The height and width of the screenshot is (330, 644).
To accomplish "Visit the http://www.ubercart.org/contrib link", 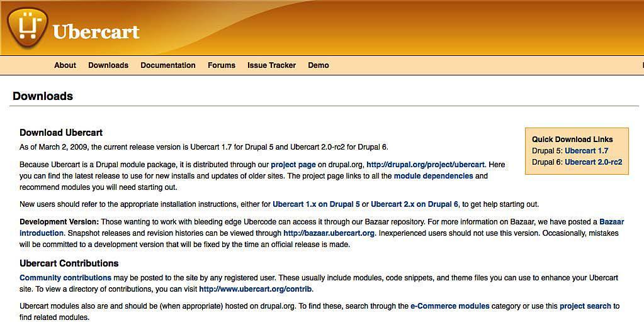I will tap(256, 289).
